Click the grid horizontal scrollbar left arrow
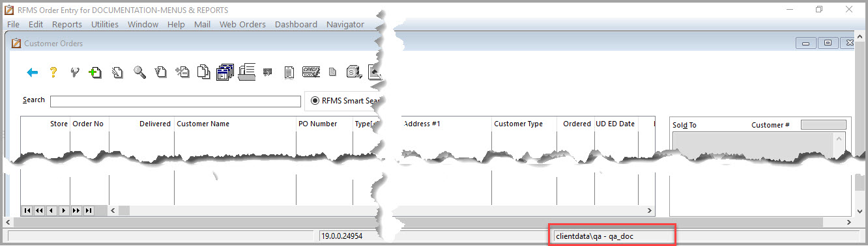The width and height of the screenshot is (868, 246). (113, 211)
